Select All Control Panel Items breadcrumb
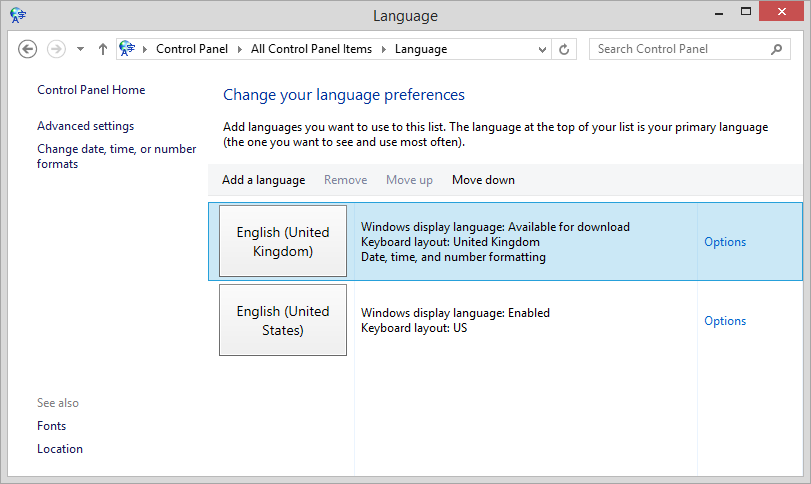 [311, 49]
